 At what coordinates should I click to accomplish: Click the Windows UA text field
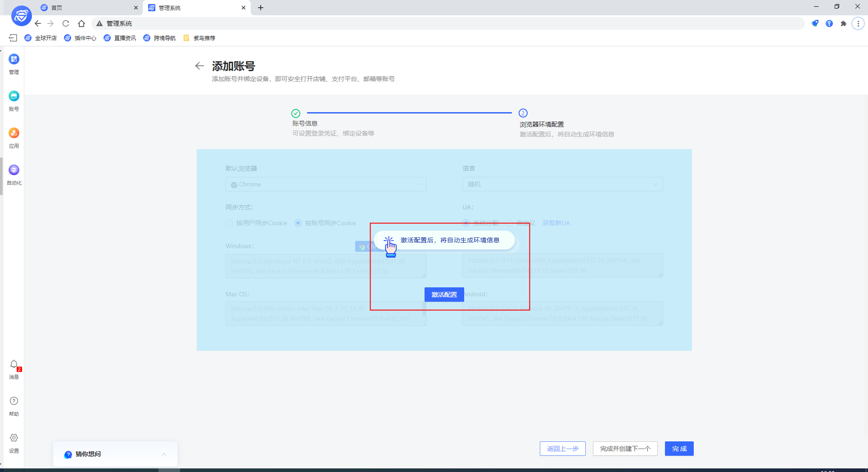pos(297,266)
